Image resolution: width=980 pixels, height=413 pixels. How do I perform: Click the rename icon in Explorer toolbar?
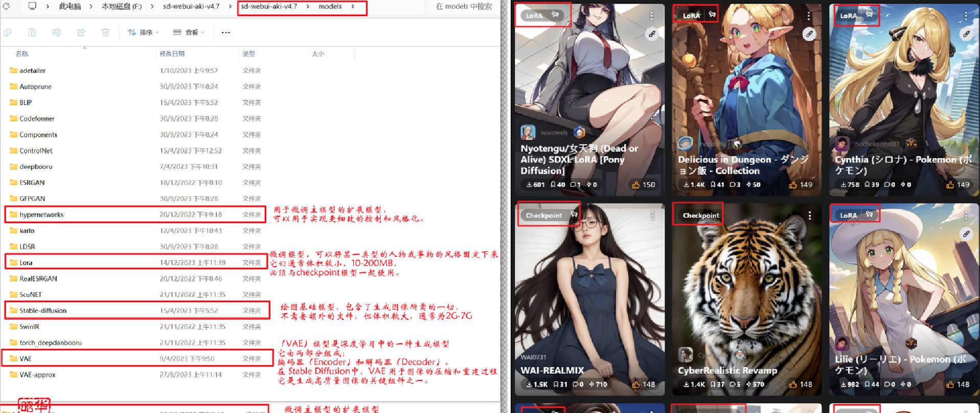(x=56, y=32)
